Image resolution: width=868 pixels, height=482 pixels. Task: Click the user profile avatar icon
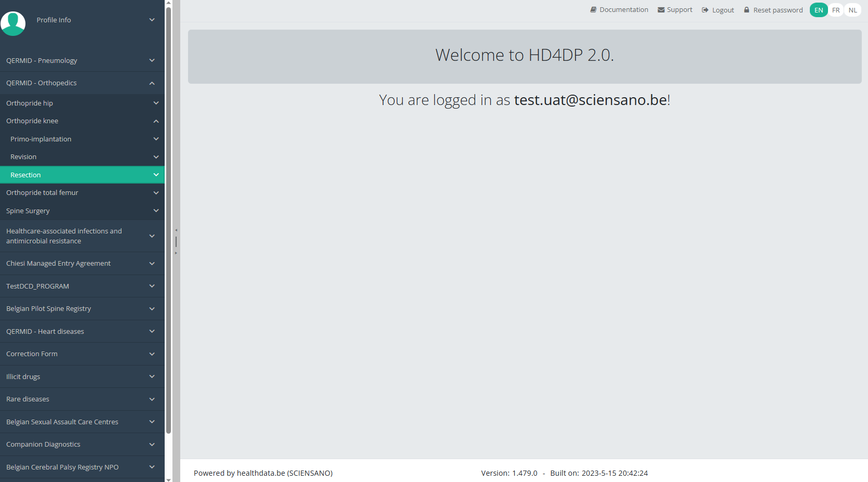click(13, 23)
